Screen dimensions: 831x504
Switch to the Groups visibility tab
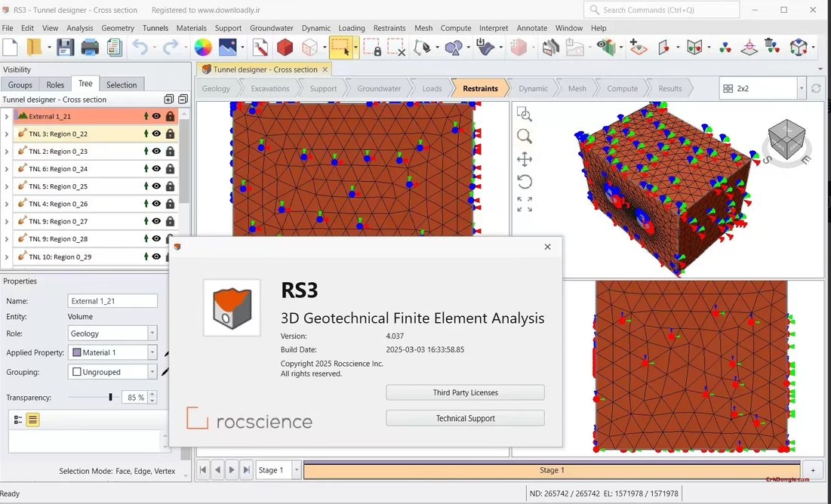(20, 85)
